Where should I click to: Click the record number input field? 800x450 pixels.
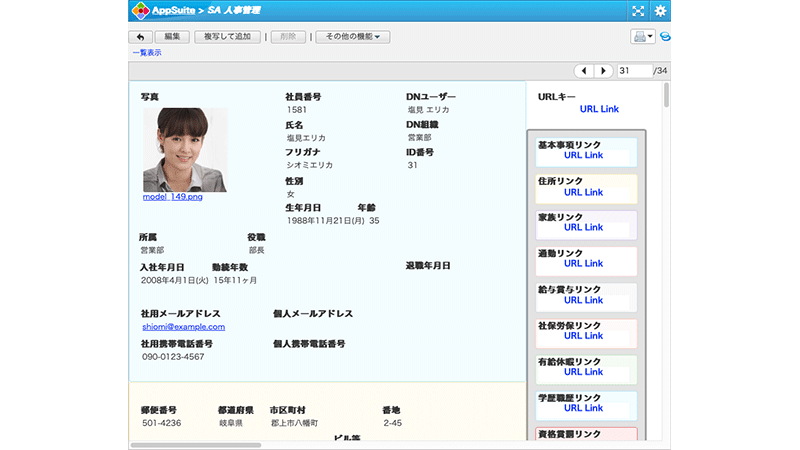tap(634, 71)
